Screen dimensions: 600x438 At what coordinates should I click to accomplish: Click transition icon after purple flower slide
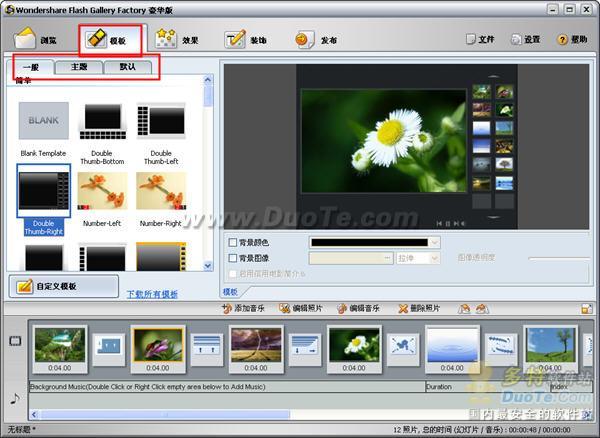(x=207, y=350)
